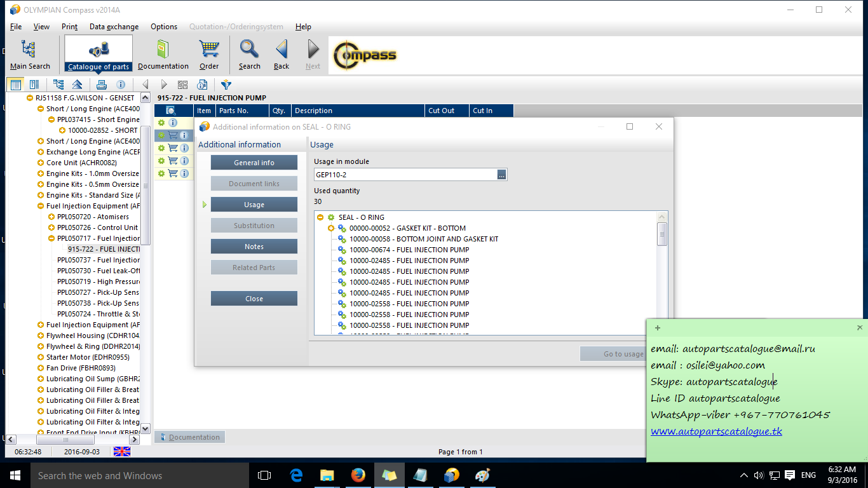Image resolution: width=868 pixels, height=488 pixels.
Task: Open the www.autopartscatalogue.tk link in the sticky note
Action: pyautogui.click(x=716, y=431)
